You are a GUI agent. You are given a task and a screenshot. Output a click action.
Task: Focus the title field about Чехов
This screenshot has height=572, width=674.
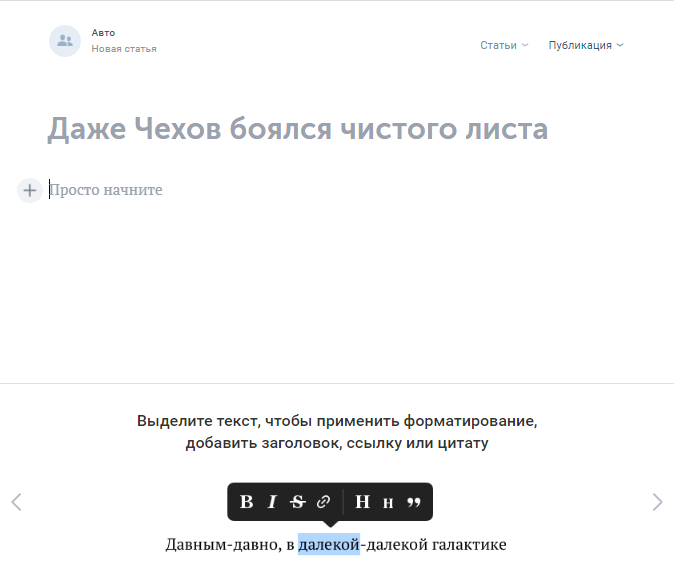click(297, 129)
